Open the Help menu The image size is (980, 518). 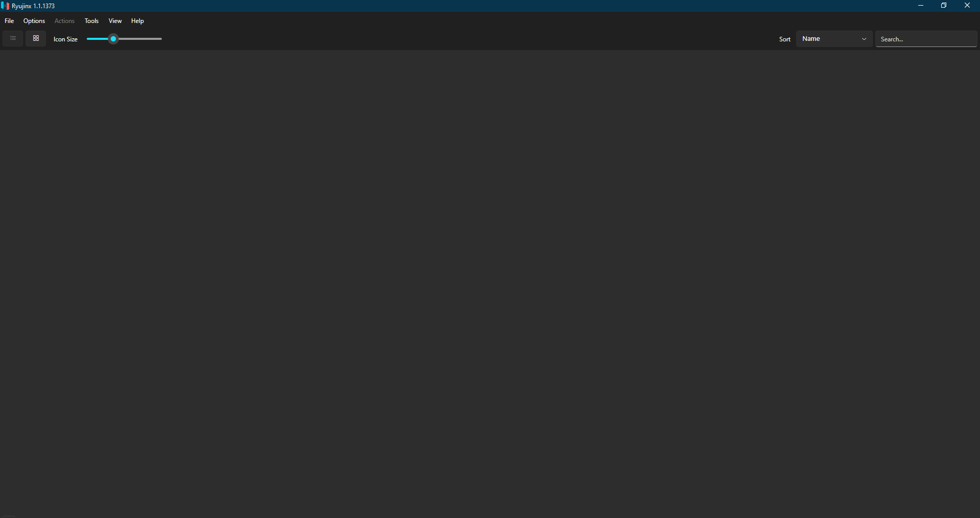pos(137,21)
